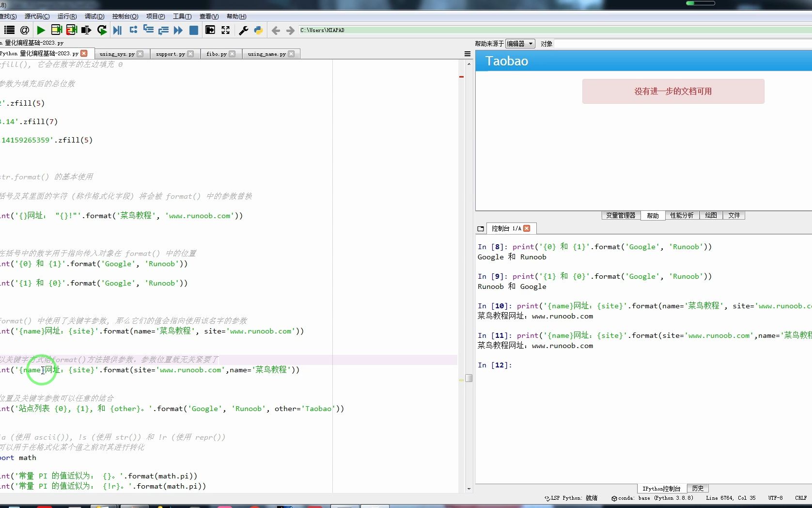Select the 帮助 pane tab

[653, 215]
